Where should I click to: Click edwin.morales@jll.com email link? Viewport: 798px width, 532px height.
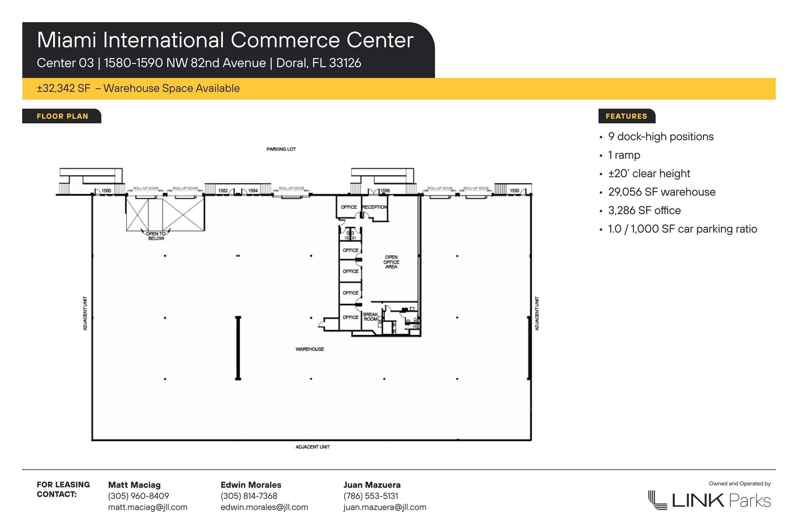[x=264, y=507]
